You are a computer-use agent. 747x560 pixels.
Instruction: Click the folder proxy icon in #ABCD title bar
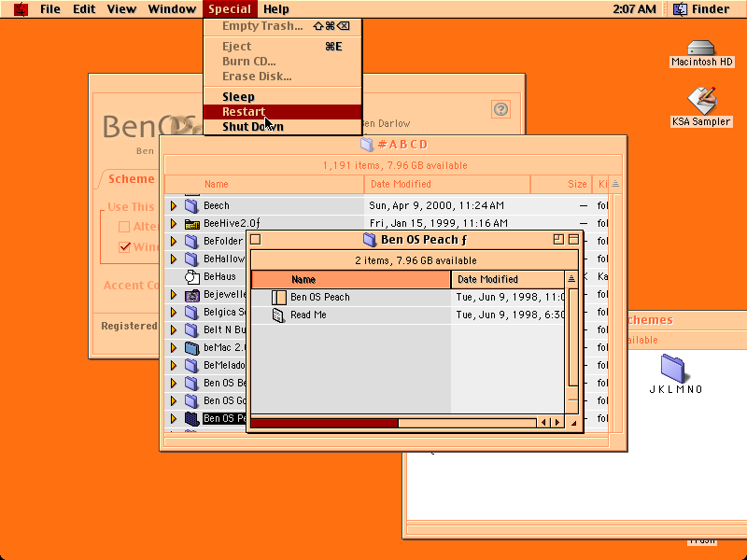pos(366,145)
